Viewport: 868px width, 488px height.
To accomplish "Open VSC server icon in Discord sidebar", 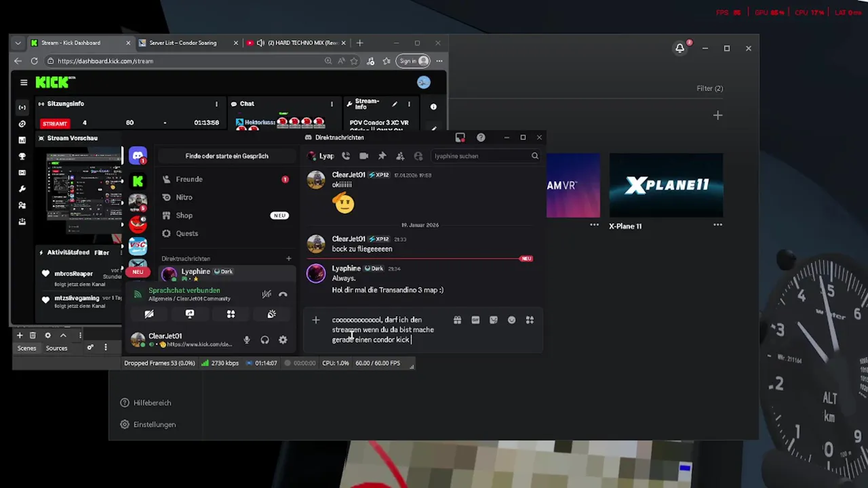I will point(138,246).
